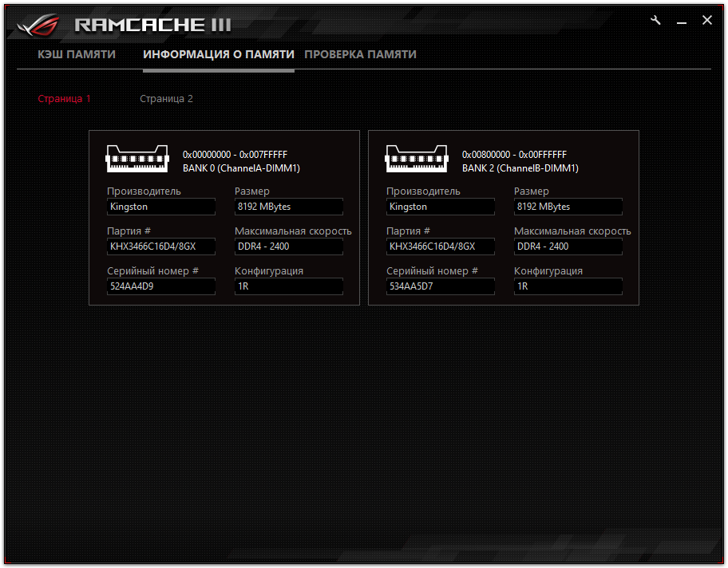Go to Страница 1

click(x=64, y=99)
